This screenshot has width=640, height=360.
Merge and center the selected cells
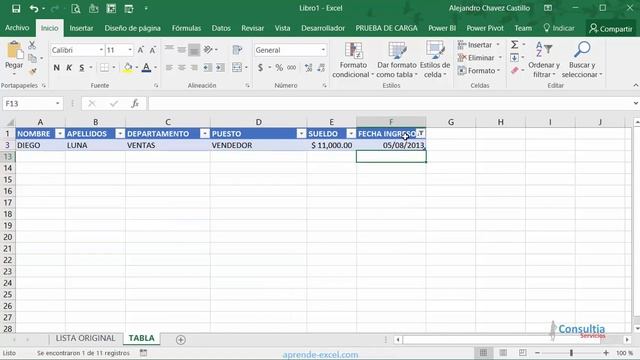tap(237, 68)
